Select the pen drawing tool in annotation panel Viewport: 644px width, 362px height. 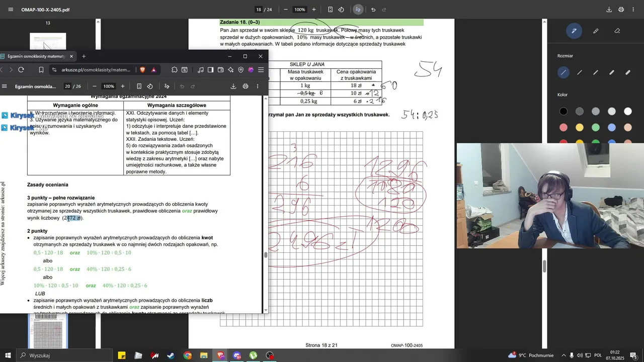[x=574, y=31]
